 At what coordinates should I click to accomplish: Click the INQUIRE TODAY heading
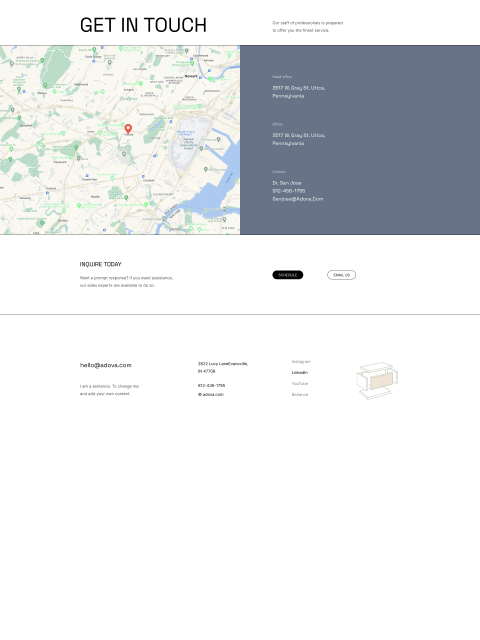point(100,264)
